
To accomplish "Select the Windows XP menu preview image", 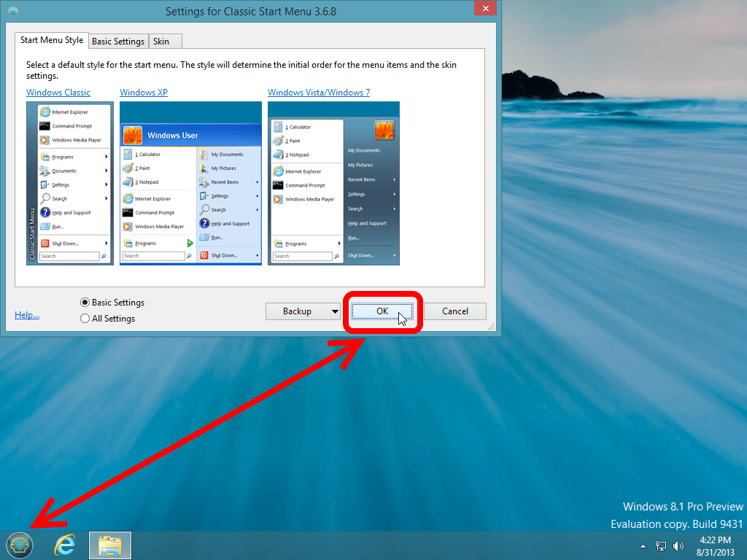I will pyautogui.click(x=190, y=183).
